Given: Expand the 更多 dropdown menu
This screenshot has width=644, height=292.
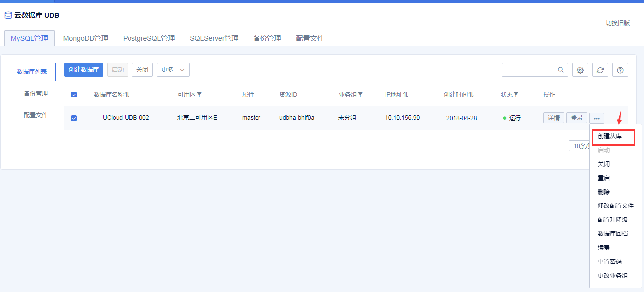Looking at the screenshot, I should pyautogui.click(x=173, y=70).
